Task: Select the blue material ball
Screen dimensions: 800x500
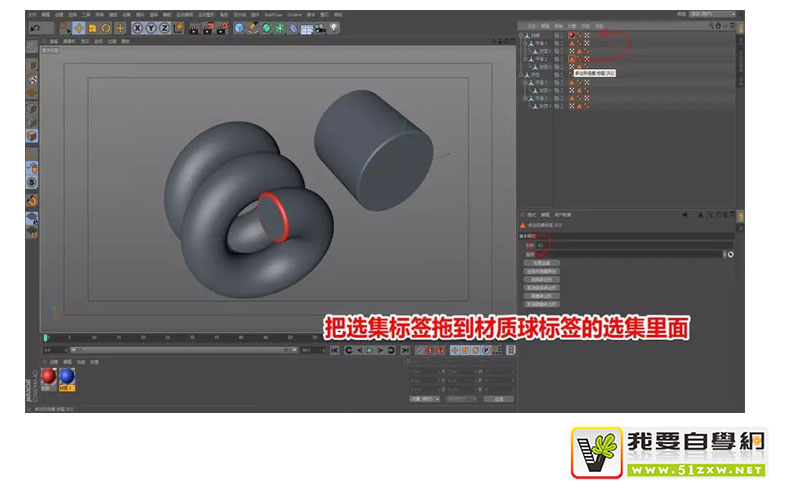Action: 66,376
